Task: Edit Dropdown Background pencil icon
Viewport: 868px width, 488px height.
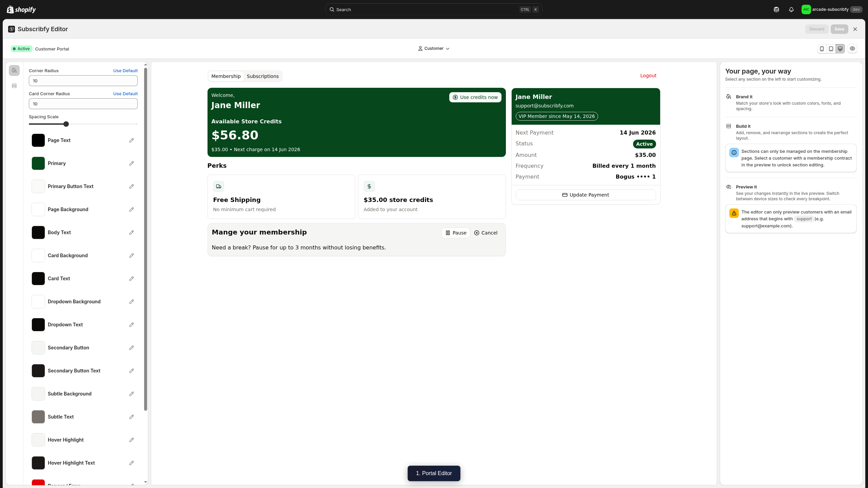Action: coord(132,302)
